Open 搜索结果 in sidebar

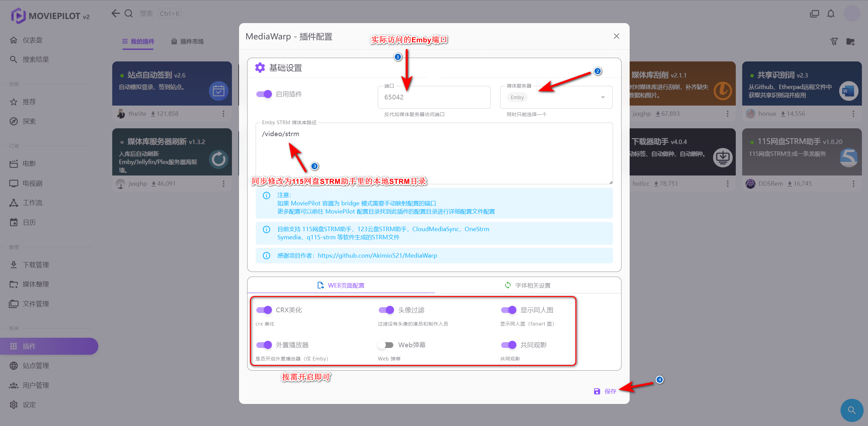click(x=49, y=59)
